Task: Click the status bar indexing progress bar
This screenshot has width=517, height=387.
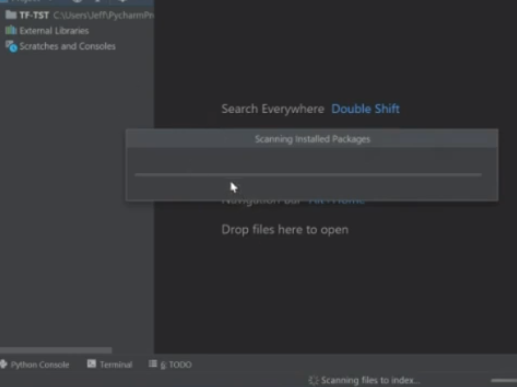Action: click(x=504, y=380)
